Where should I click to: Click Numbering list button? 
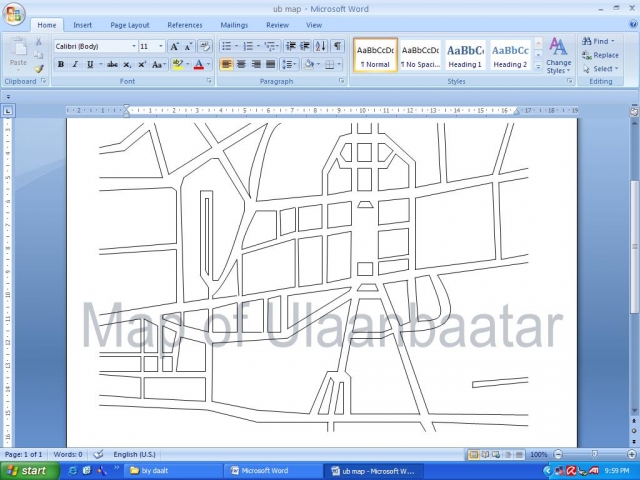coord(249,46)
